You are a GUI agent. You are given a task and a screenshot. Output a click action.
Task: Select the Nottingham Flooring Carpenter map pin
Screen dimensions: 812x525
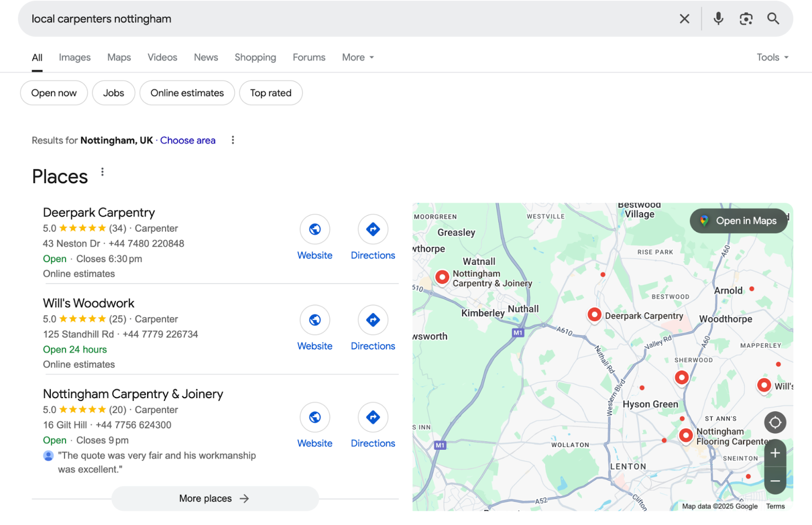click(686, 436)
